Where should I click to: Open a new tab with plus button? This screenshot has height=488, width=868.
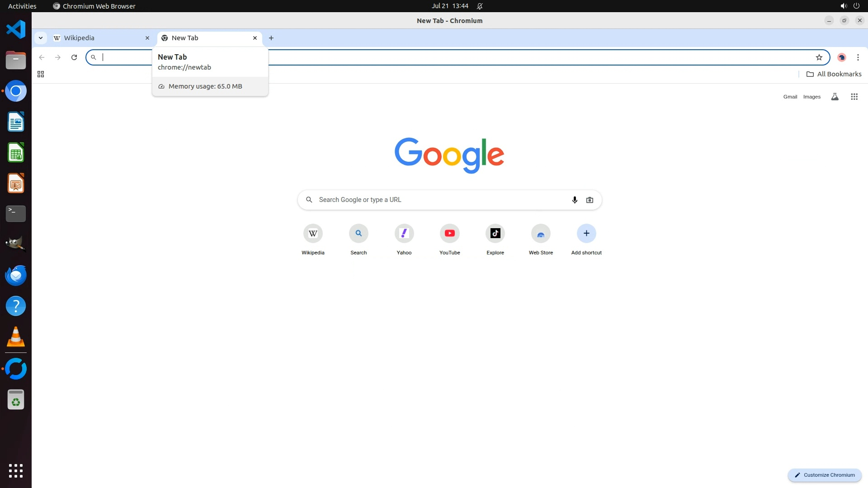pyautogui.click(x=271, y=38)
